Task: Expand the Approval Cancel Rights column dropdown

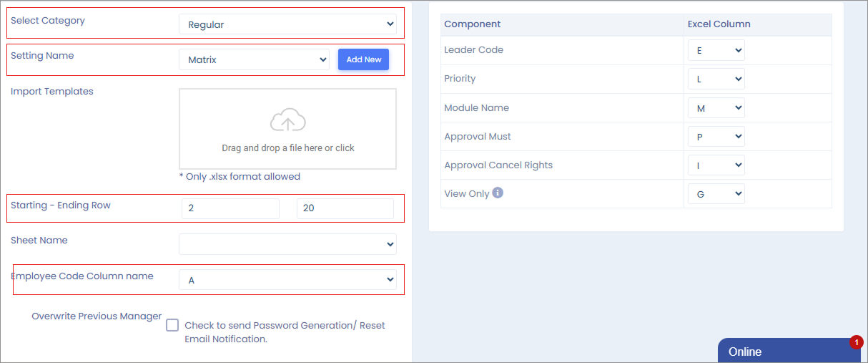Action: 716,165
